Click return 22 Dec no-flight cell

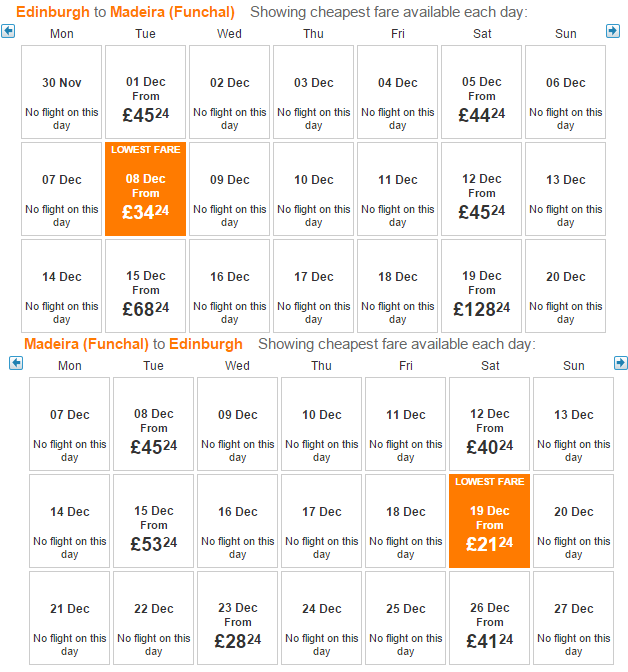coord(153,618)
